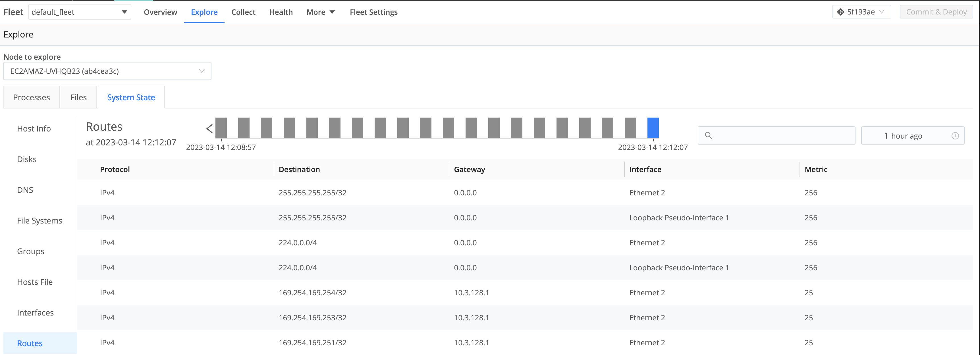View the Interfaces sidebar item
Image resolution: width=980 pixels, height=355 pixels.
[x=35, y=312]
